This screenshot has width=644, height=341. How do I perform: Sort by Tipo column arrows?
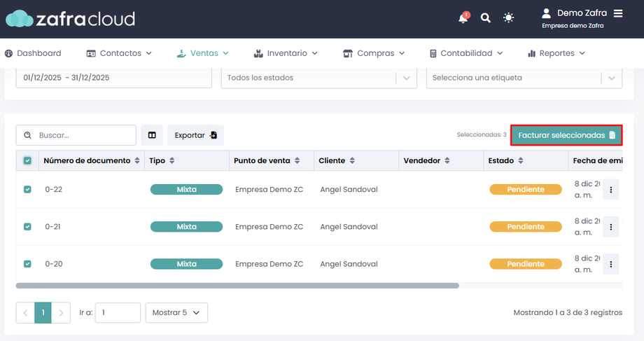click(172, 160)
